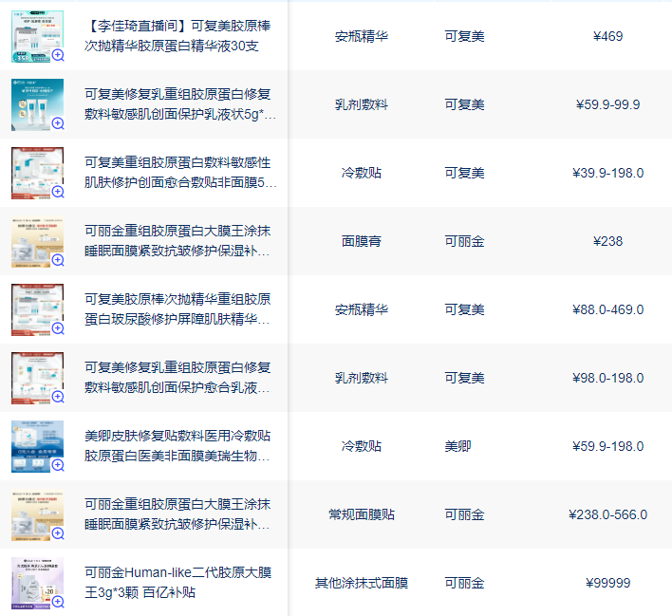Screen dimensions: 672x616
Task: Select 冷敷贴 category in 美卿 row
Action: (x=362, y=446)
